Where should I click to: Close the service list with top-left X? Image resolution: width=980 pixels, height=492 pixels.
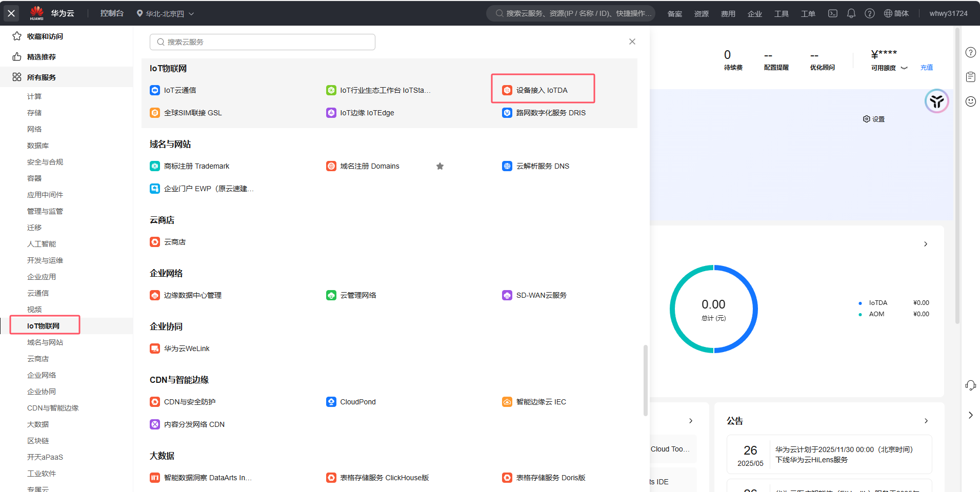(11, 13)
